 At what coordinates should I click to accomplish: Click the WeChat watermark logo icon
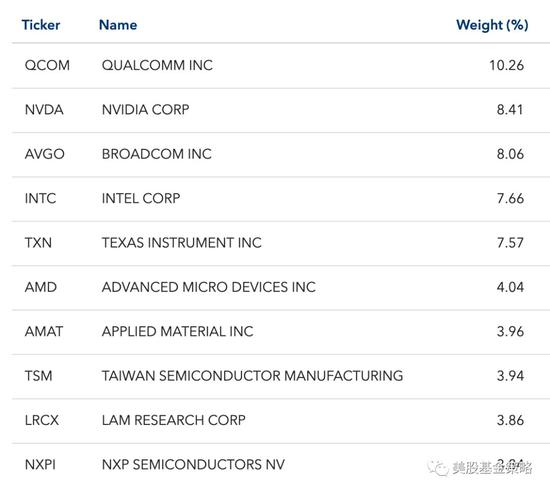click(x=437, y=468)
